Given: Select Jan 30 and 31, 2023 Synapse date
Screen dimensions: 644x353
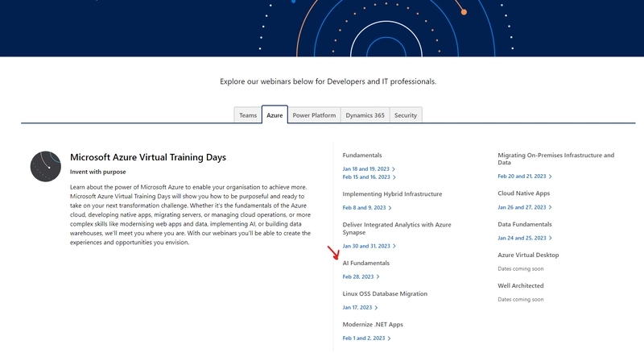Looking at the screenshot, I should coord(366,246).
